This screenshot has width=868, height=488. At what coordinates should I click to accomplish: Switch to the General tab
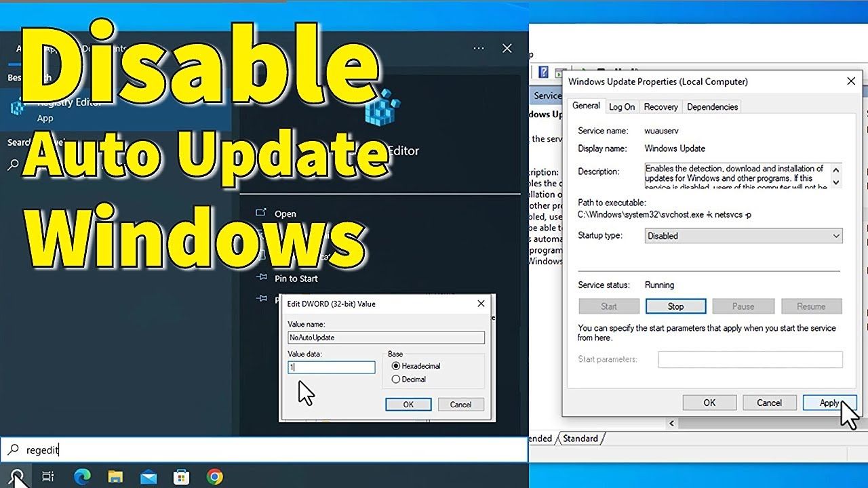point(586,106)
